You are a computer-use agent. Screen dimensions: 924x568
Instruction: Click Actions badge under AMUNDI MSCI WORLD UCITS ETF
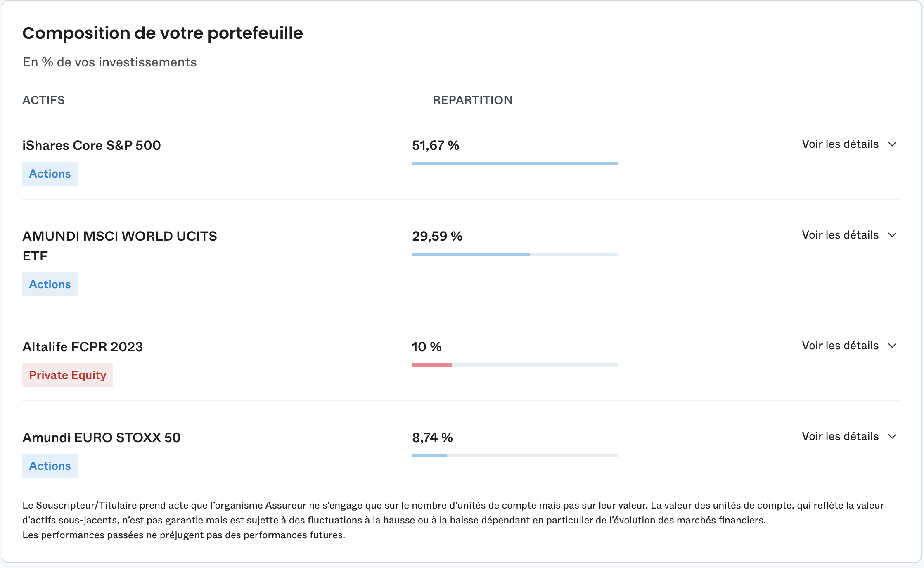click(x=50, y=284)
